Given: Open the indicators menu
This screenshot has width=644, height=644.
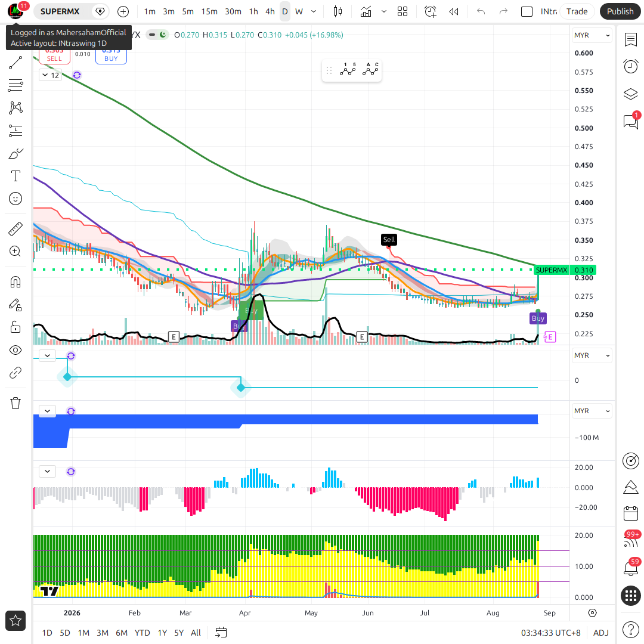Looking at the screenshot, I should [366, 11].
